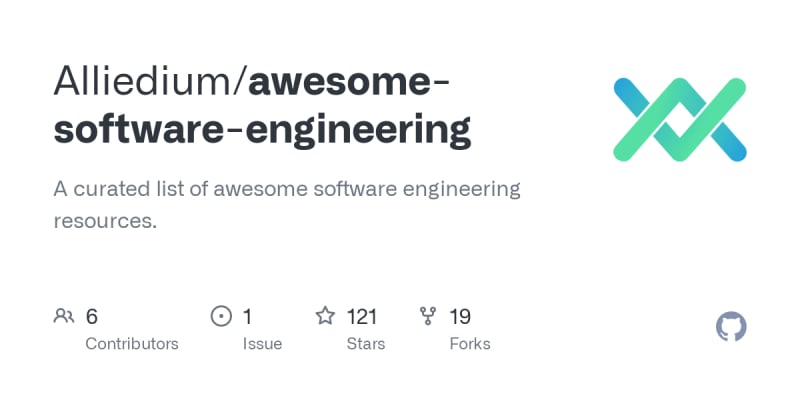800x400 pixels.
Task: Click the GitHub octocat logo
Action: tap(732, 327)
